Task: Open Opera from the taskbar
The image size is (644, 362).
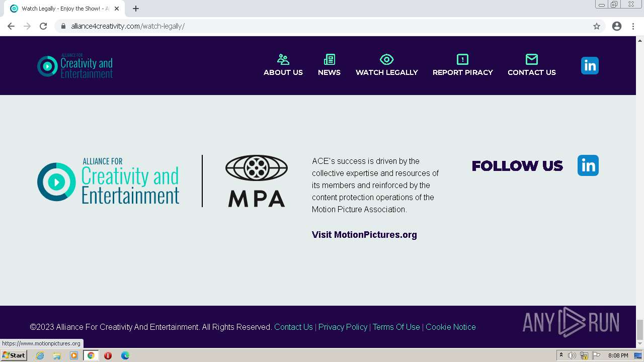Action: 108,355
